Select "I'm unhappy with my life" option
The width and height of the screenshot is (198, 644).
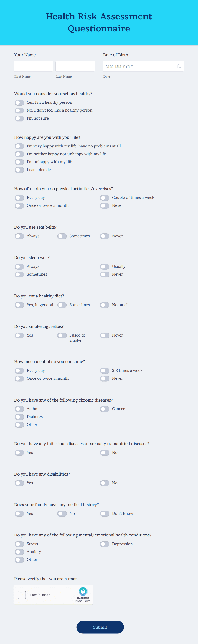(19, 162)
